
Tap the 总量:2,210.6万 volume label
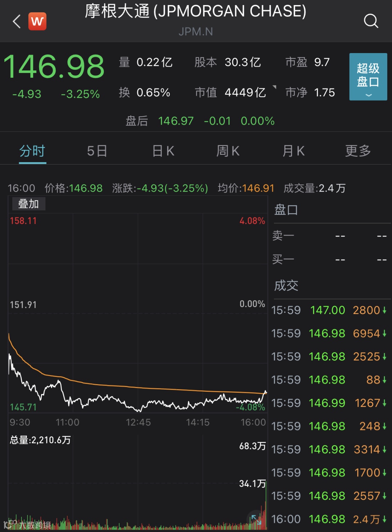pyautogui.click(x=40, y=440)
